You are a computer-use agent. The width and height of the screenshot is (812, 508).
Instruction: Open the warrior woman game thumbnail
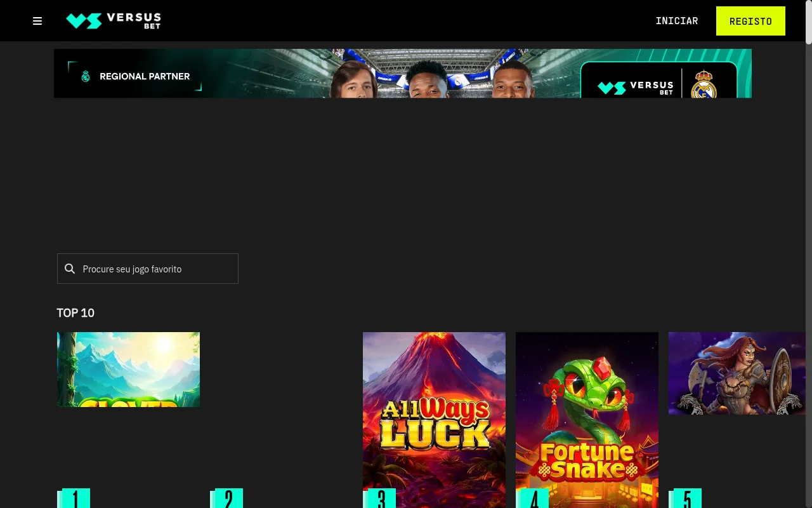pos(737,373)
